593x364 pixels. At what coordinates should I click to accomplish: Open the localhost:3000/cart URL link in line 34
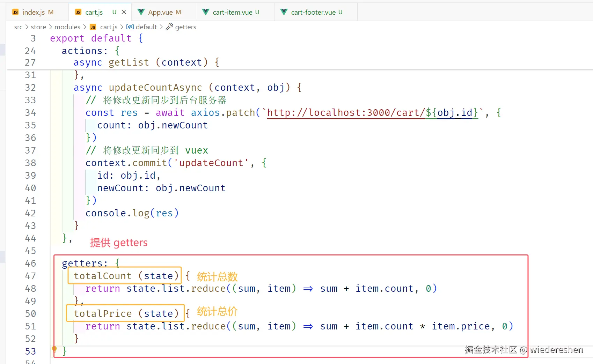[373, 113]
